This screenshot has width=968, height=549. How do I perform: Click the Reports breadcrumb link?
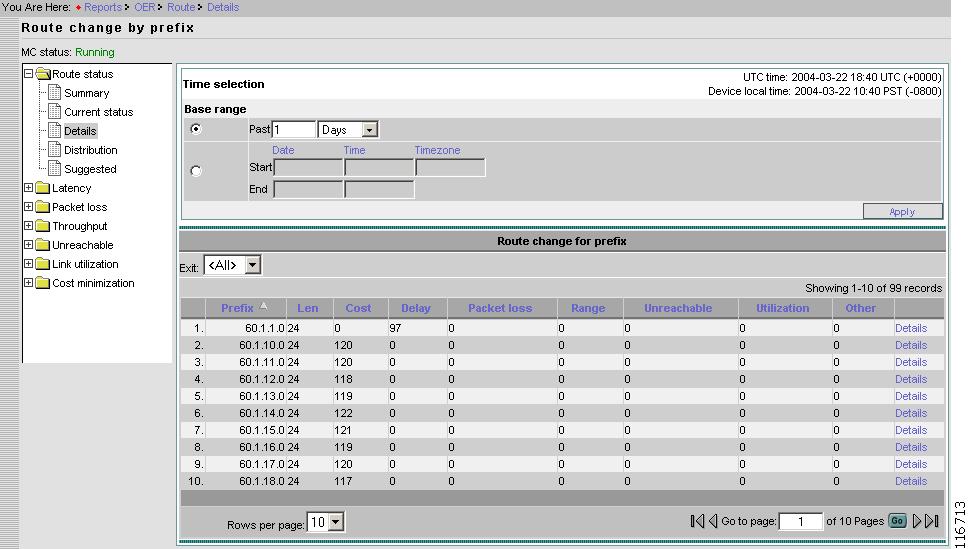tap(102, 7)
